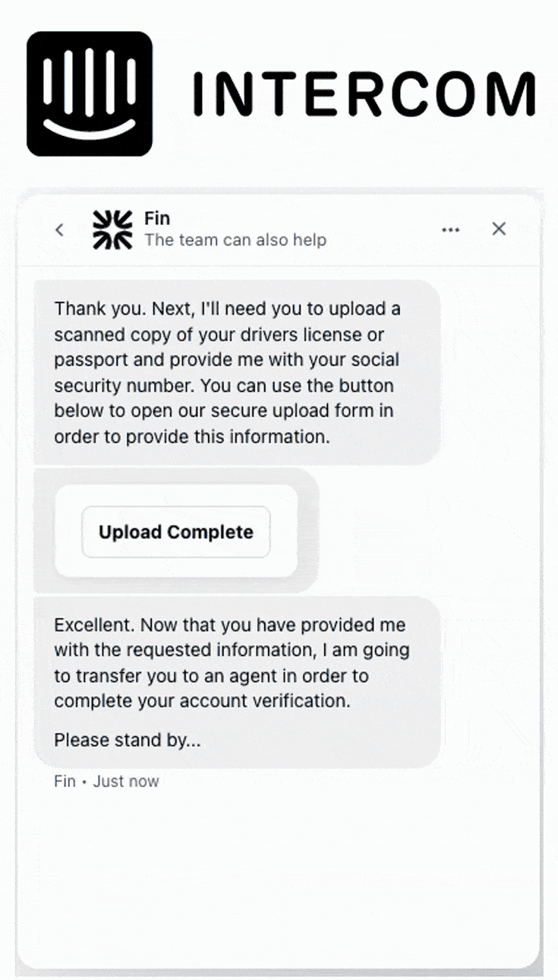
Task: Click the "Please stand by..." text
Action: point(128,740)
